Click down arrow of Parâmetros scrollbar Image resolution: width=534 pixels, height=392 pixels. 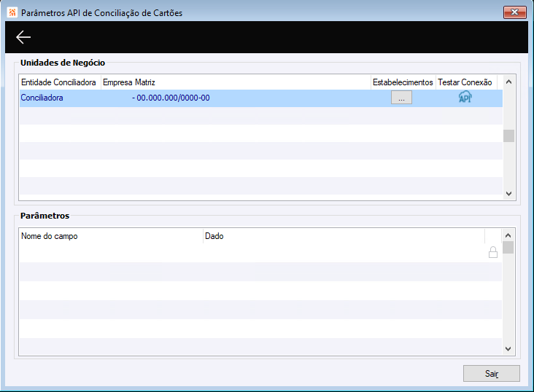(x=508, y=349)
